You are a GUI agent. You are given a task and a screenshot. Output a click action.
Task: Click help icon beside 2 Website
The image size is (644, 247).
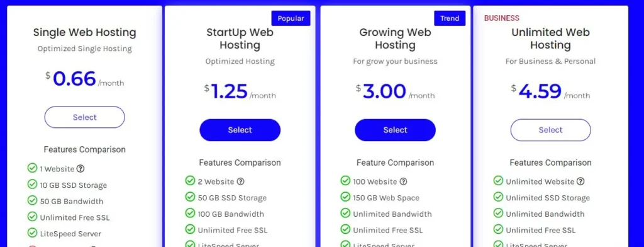(x=241, y=181)
